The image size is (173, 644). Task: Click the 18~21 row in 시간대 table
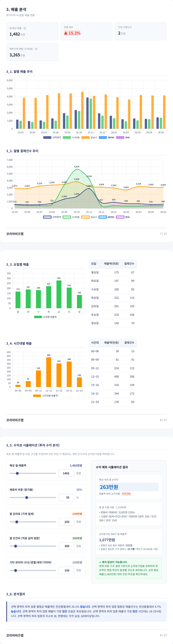(113, 393)
